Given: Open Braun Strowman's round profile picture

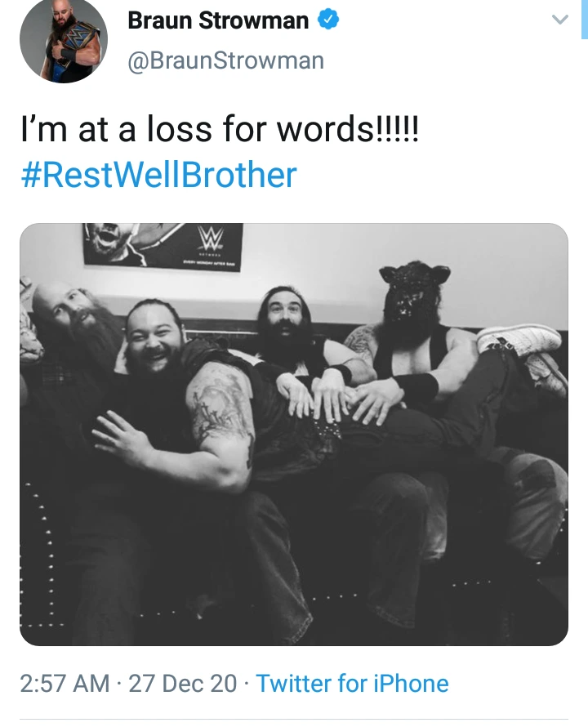Looking at the screenshot, I should [64, 40].
